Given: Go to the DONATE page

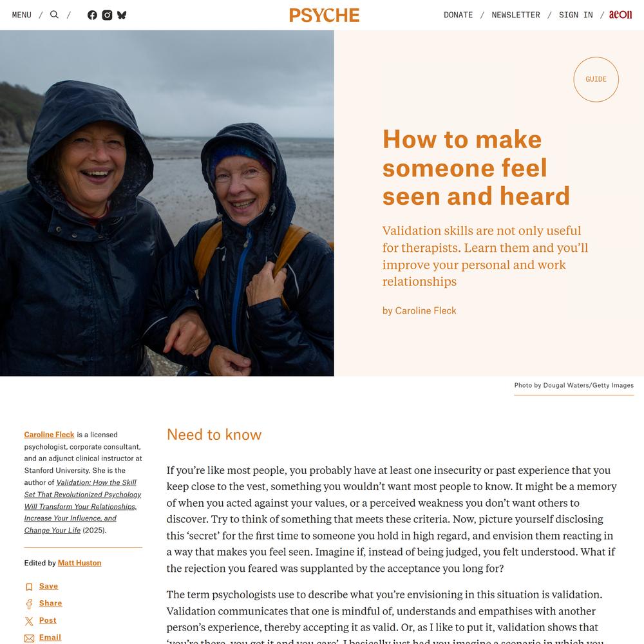Looking at the screenshot, I should (x=458, y=15).
